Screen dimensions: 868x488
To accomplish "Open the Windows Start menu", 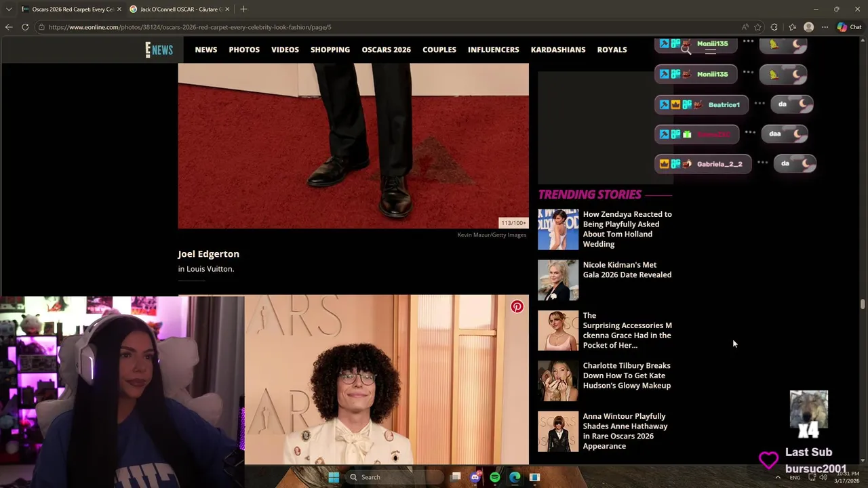I will (x=334, y=477).
